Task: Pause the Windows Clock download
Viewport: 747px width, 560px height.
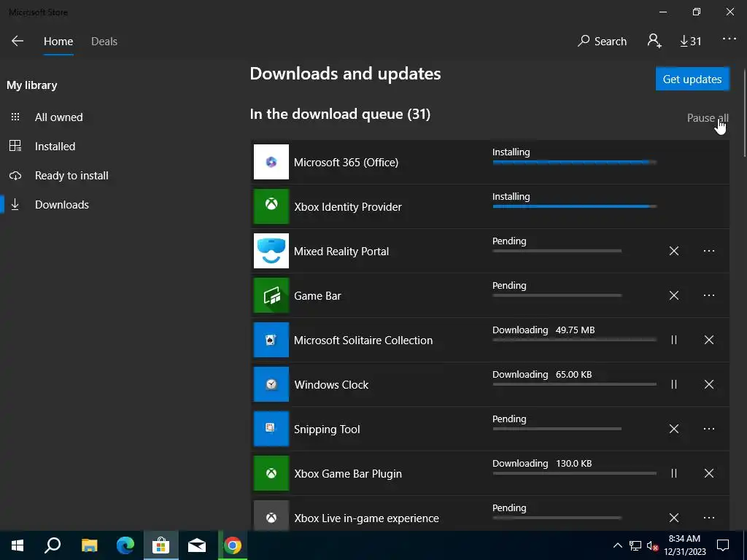Action: (673, 384)
